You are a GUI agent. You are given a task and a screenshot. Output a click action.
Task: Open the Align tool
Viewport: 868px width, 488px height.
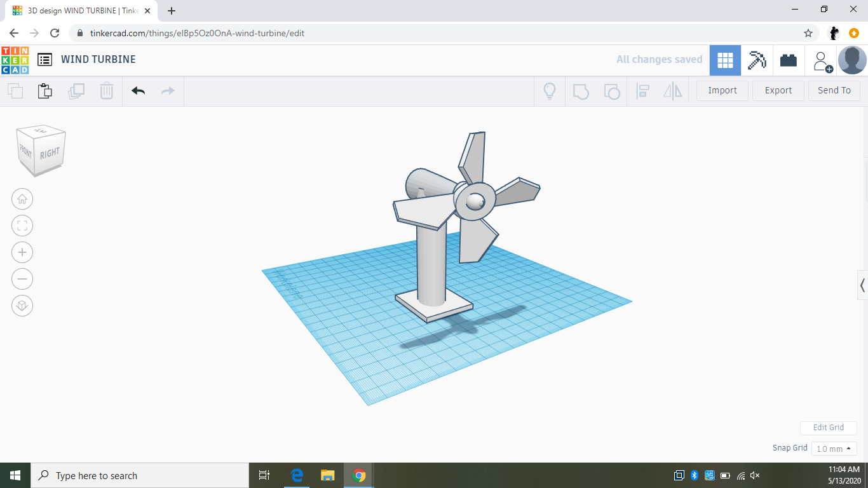pyautogui.click(x=642, y=91)
